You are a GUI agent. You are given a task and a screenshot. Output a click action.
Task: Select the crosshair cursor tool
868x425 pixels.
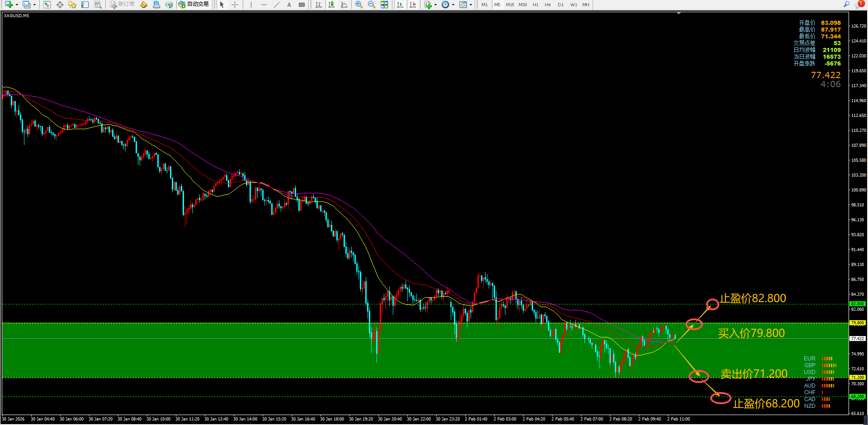[x=235, y=5]
